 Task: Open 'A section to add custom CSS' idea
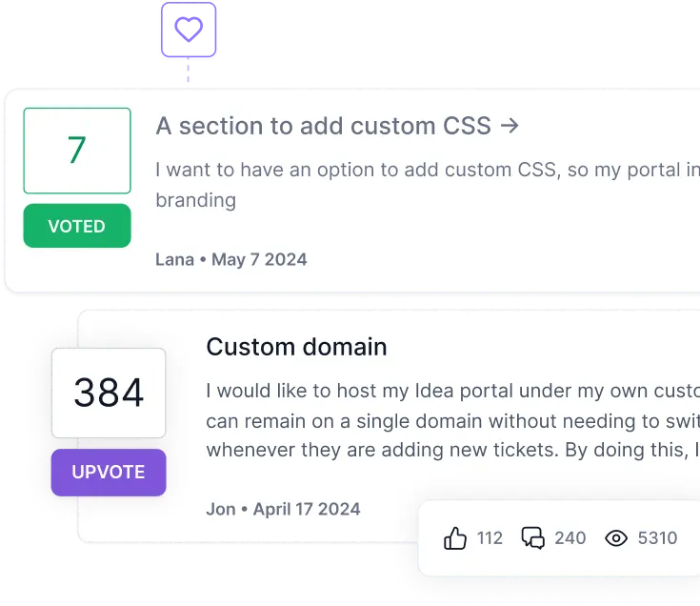(324, 126)
